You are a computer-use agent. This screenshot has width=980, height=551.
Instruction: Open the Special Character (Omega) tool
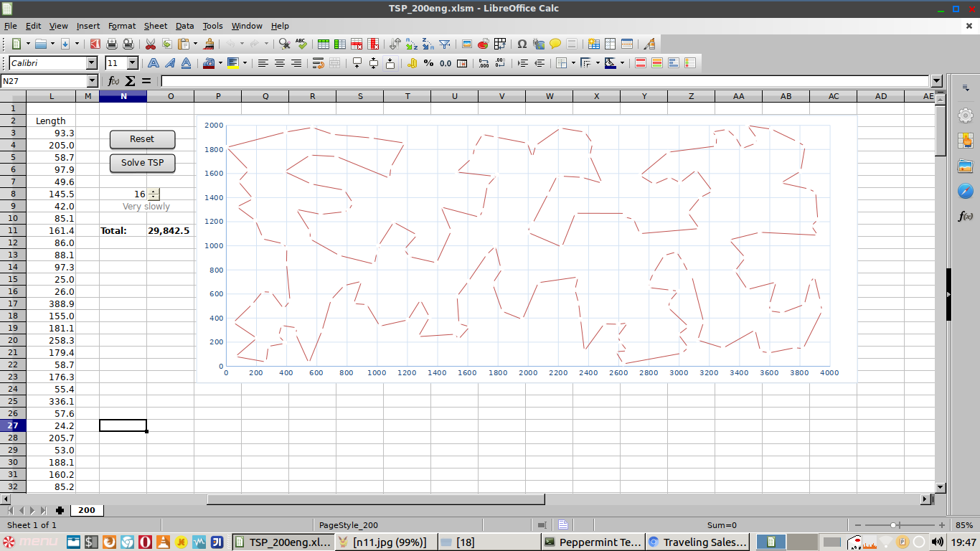click(x=522, y=44)
